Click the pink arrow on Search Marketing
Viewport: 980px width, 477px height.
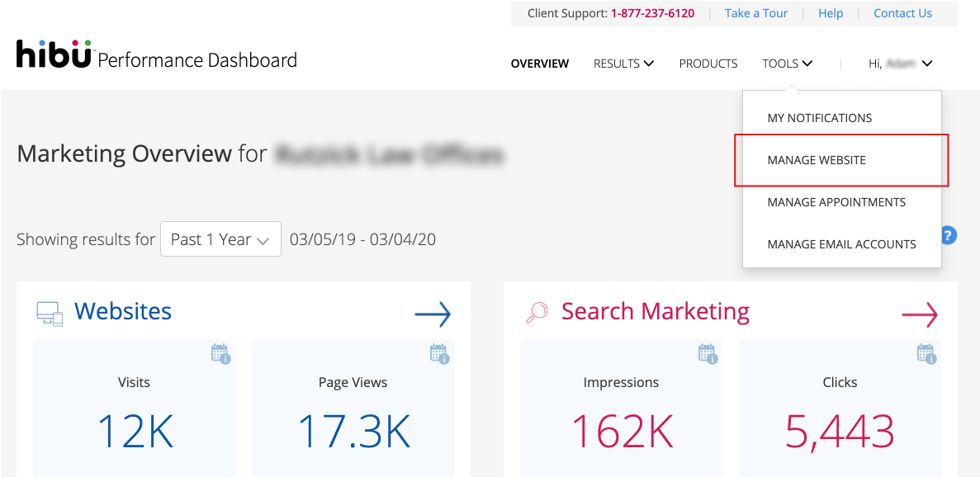[x=919, y=314]
